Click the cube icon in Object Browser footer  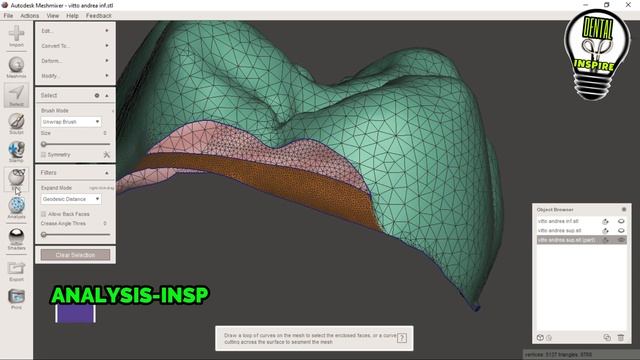(540, 338)
